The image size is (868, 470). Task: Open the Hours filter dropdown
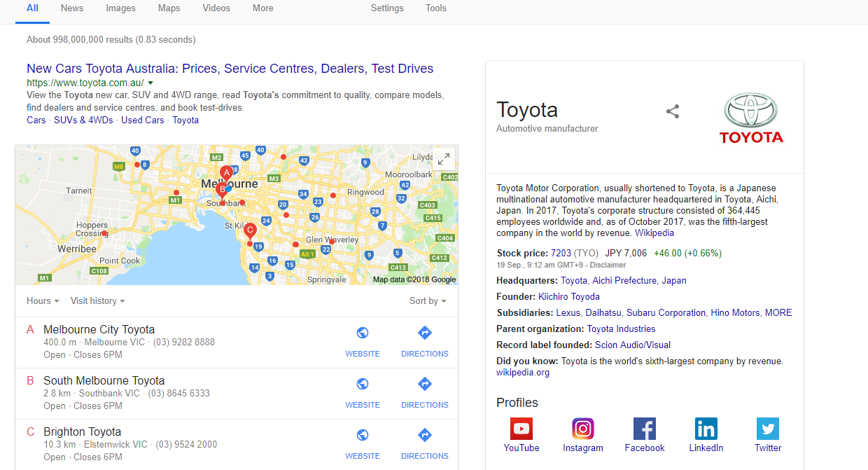point(43,300)
